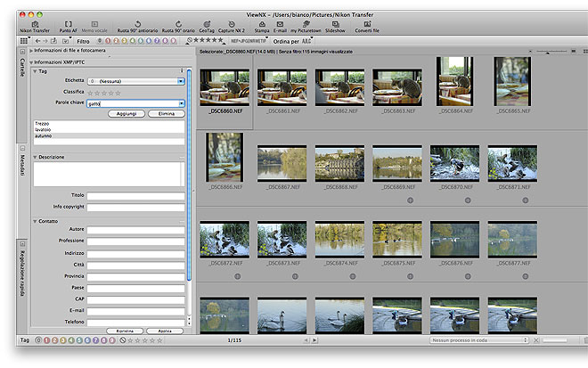
Task: Select the keyword "autunno" in the list
Action: pos(45,136)
